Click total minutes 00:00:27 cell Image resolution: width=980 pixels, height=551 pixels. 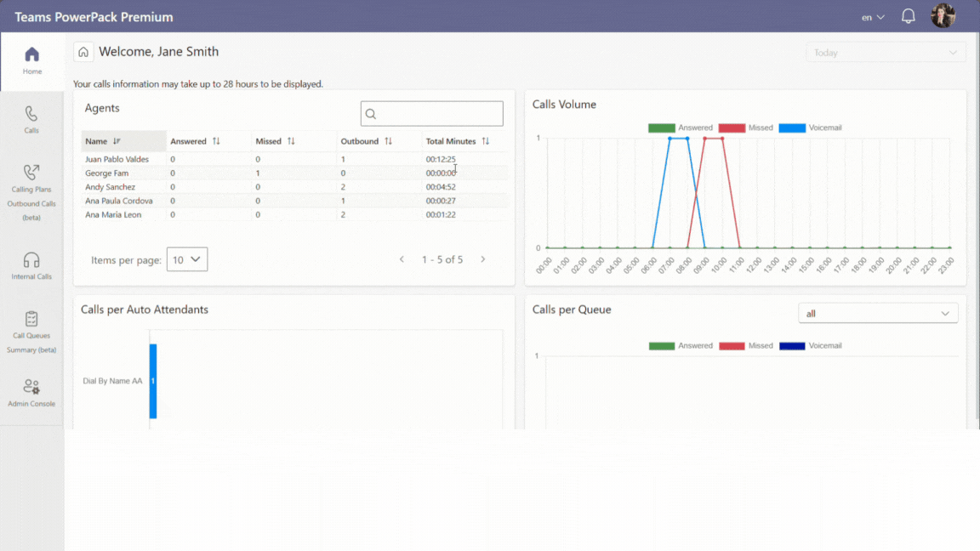tap(441, 201)
